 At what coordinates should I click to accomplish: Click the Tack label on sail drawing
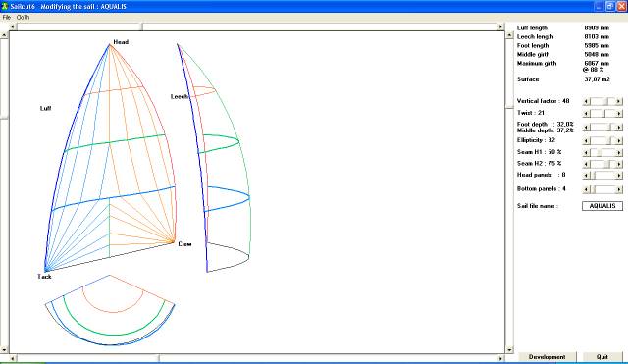click(44, 277)
